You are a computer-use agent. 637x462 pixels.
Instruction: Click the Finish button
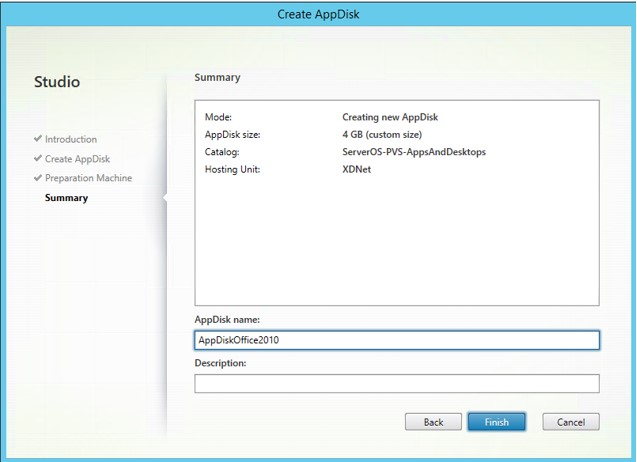[496, 422]
